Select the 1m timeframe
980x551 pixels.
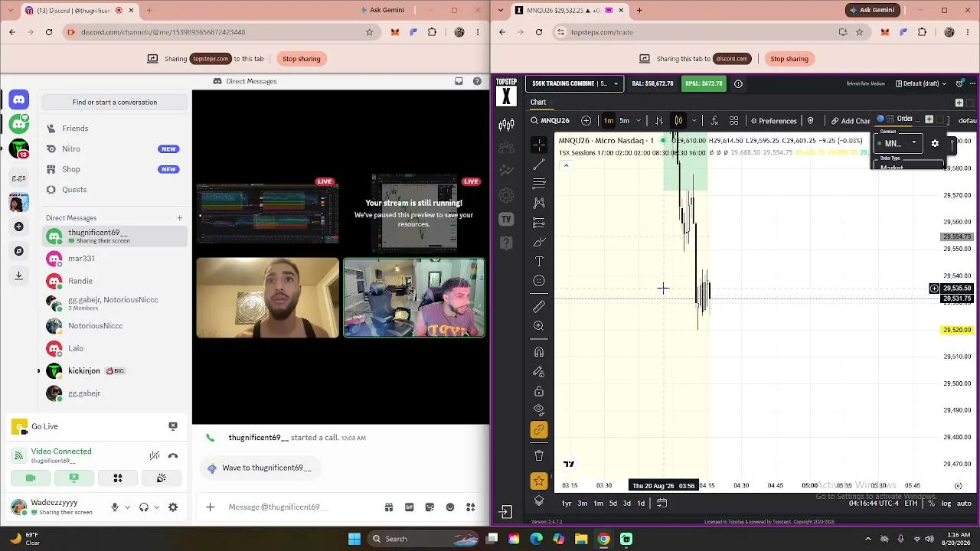click(x=609, y=121)
